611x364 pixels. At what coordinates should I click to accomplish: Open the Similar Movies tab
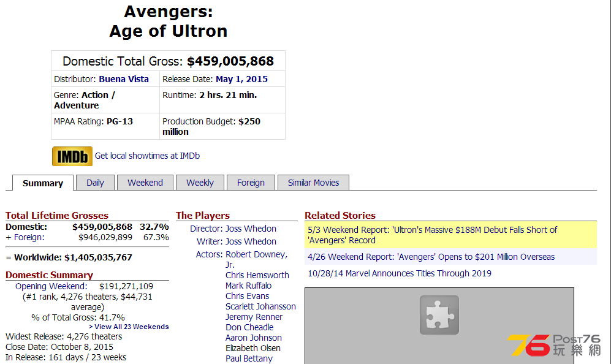(x=313, y=183)
